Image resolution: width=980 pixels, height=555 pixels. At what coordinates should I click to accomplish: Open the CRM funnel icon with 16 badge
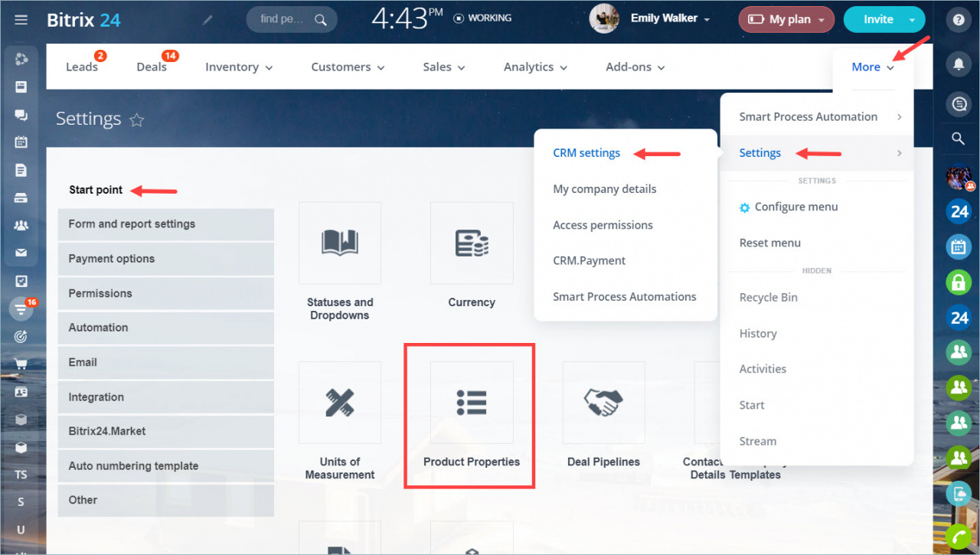[x=21, y=309]
